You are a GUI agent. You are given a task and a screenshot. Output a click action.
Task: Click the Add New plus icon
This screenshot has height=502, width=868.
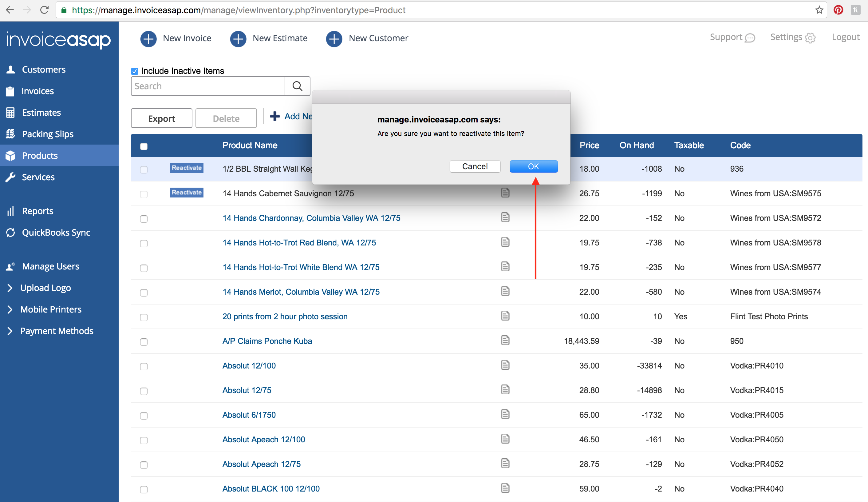(274, 116)
